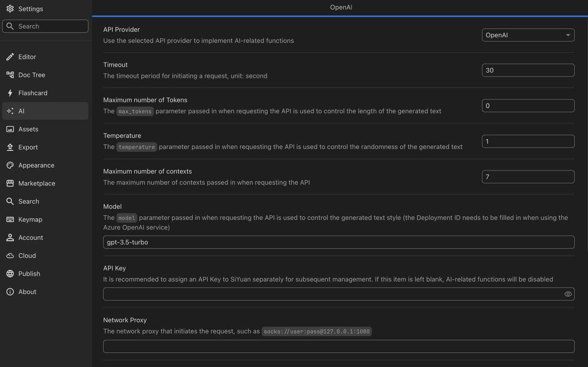Click the Search magnifier icon in settings list
The width and height of the screenshot is (588, 367).
pos(10,201)
